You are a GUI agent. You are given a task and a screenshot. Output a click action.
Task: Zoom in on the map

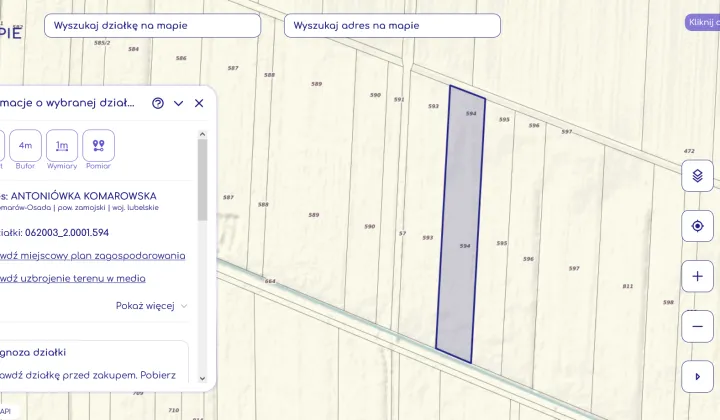pyautogui.click(x=697, y=276)
